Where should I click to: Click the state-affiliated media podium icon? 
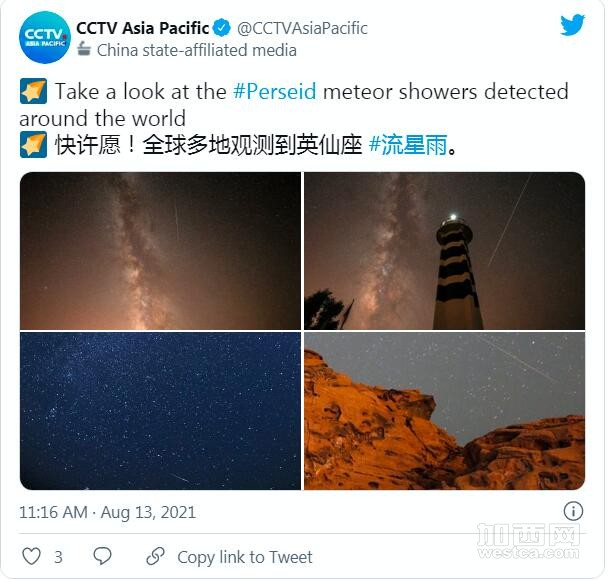(84, 49)
